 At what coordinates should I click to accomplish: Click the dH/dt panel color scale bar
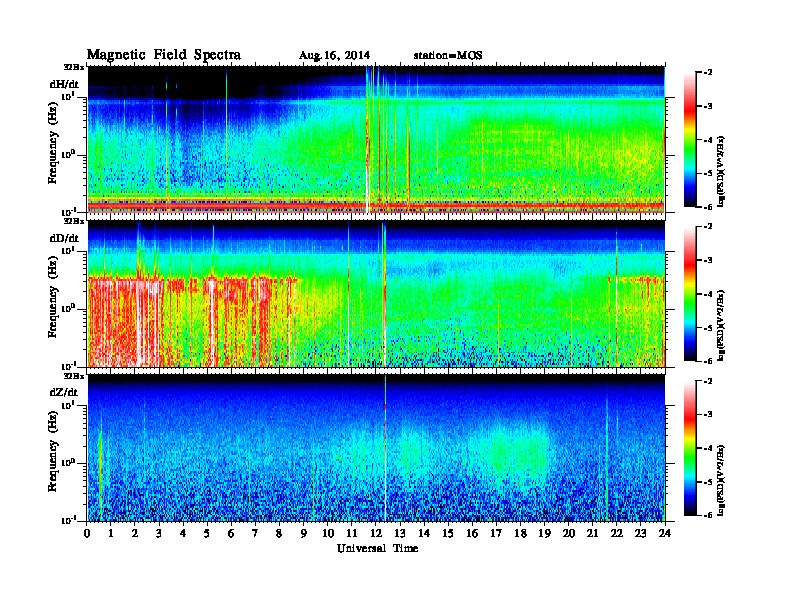(690, 139)
